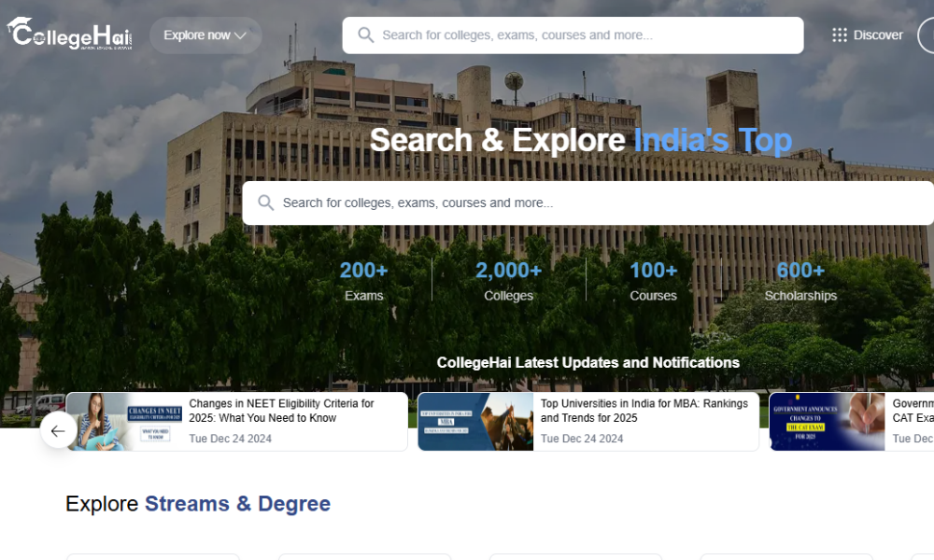The image size is (934, 560).
Task: Click the MBA universities thumbnail image
Action: 475,421
